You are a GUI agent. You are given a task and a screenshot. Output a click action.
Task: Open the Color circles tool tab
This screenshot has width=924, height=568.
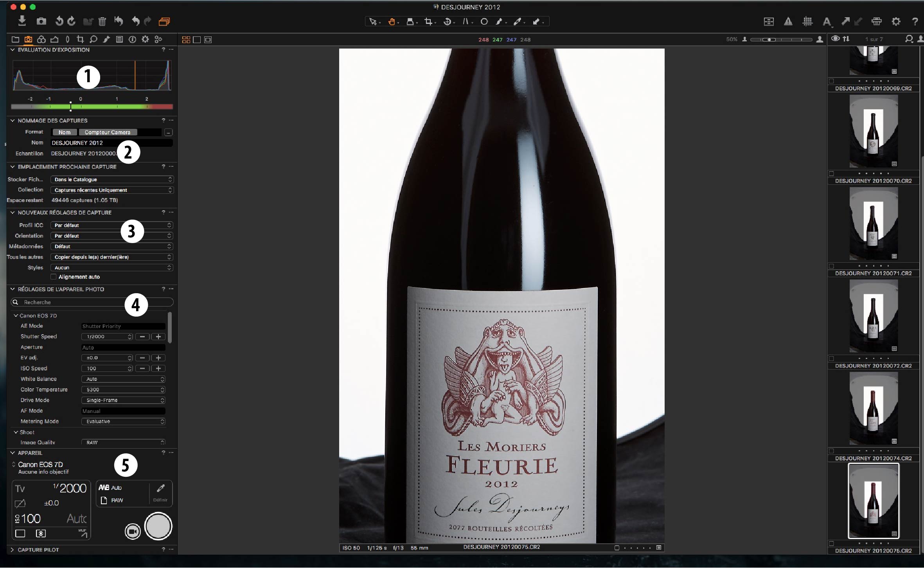pyautogui.click(x=41, y=39)
